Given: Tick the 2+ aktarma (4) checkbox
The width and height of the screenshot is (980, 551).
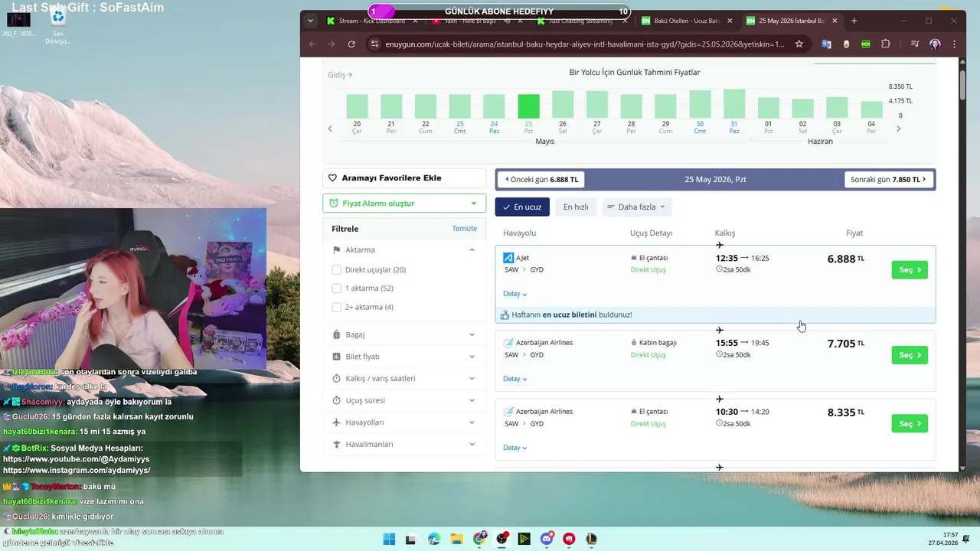Looking at the screenshot, I should click(x=336, y=307).
